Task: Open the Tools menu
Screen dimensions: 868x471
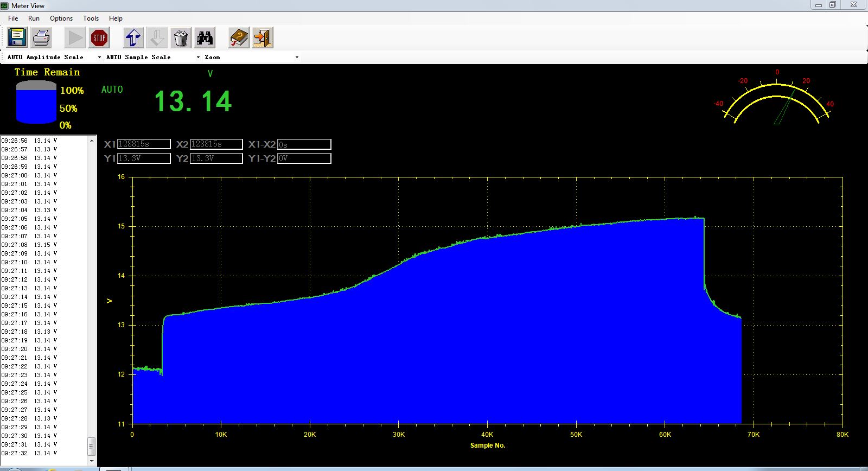Action: [91, 18]
